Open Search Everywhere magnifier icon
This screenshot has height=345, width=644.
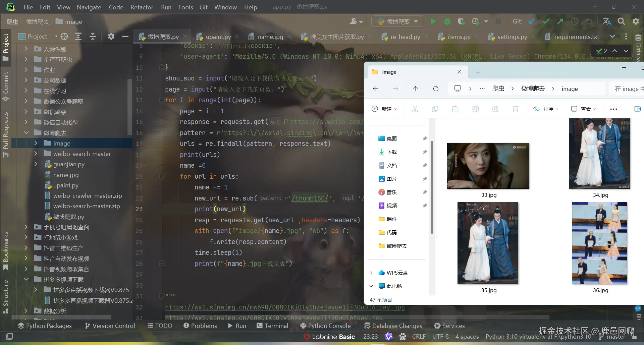click(621, 21)
